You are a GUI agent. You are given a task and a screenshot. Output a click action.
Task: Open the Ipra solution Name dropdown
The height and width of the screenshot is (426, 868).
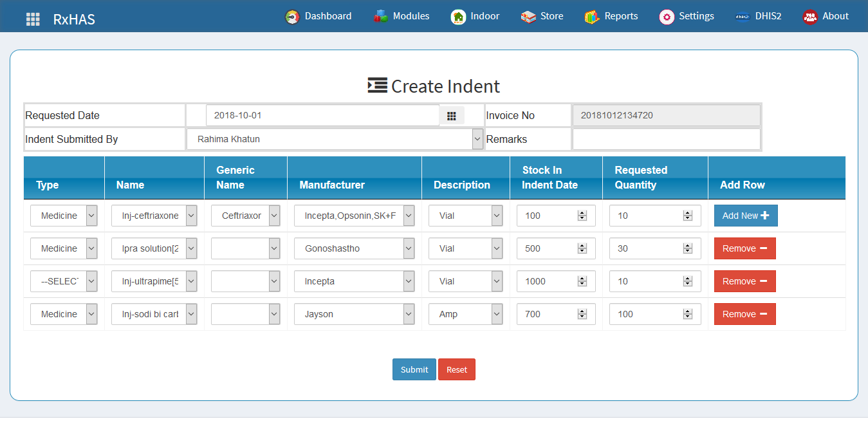[x=154, y=248]
